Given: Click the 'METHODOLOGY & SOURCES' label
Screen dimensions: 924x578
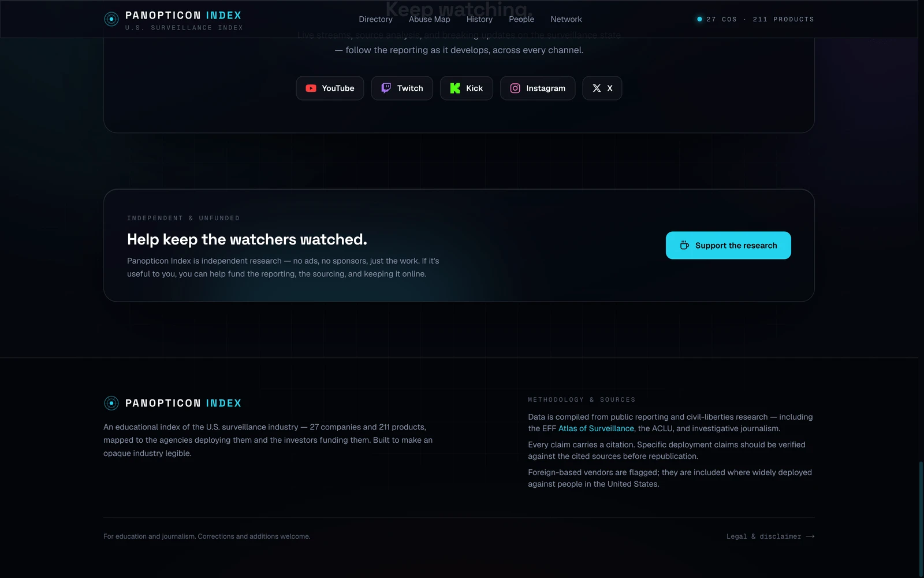Looking at the screenshot, I should [582, 399].
